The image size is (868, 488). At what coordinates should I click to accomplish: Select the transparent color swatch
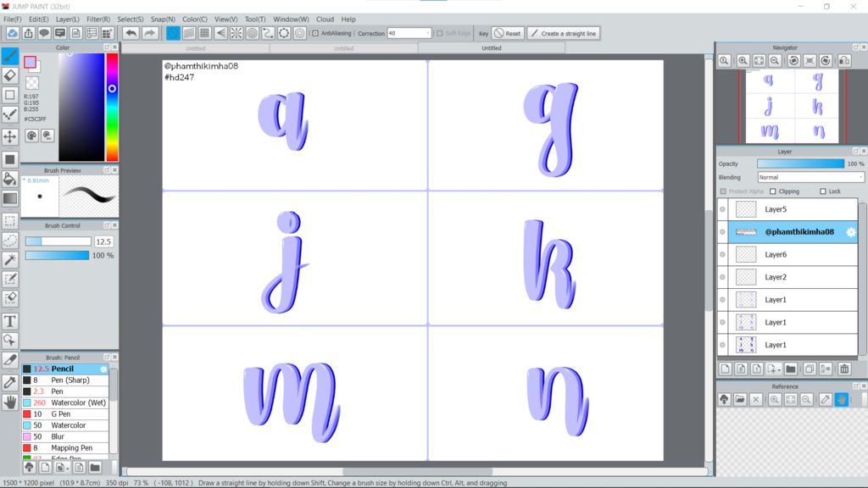click(33, 82)
